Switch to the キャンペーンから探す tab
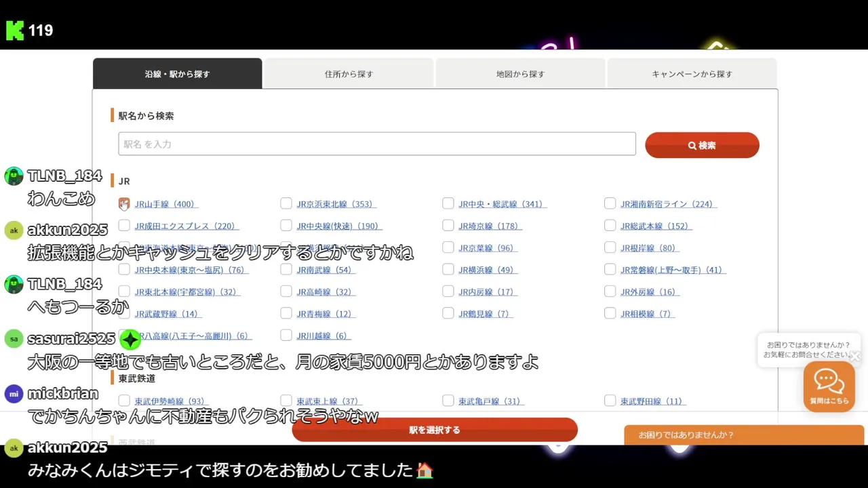This screenshot has width=868, height=488. click(692, 73)
